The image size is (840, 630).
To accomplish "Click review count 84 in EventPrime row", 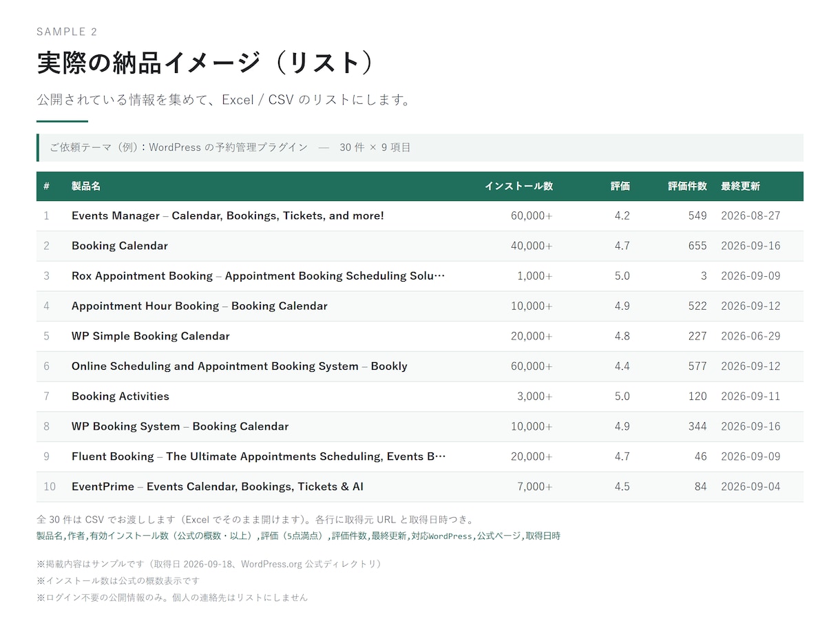I will pos(701,487).
